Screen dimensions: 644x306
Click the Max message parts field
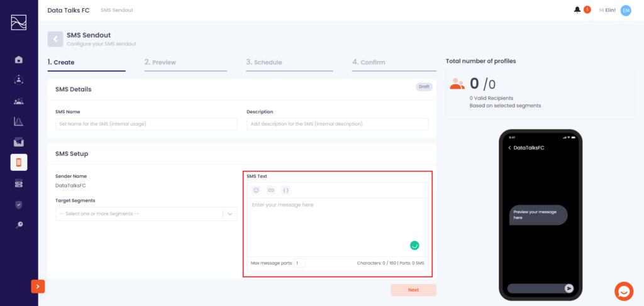point(300,263)
